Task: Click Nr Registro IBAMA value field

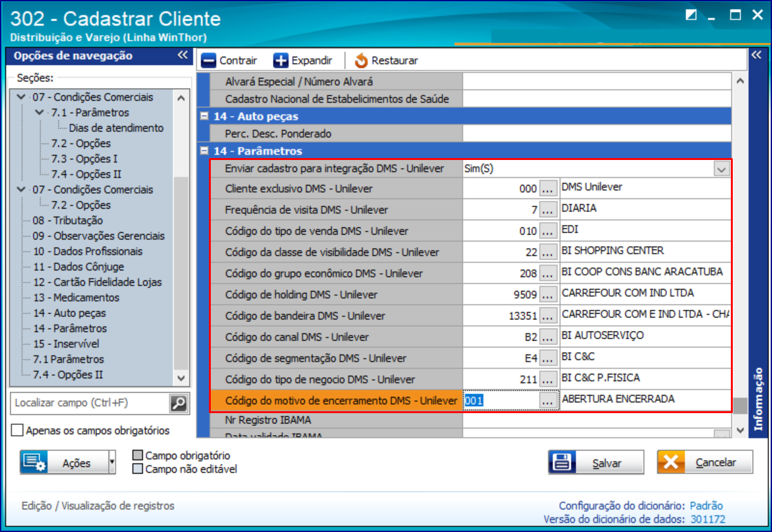Action: coord(597,420)
